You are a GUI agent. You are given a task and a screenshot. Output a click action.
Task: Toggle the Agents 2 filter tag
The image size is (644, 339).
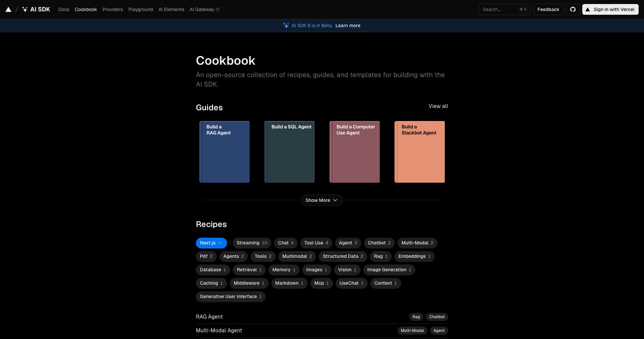click(233, 257)
